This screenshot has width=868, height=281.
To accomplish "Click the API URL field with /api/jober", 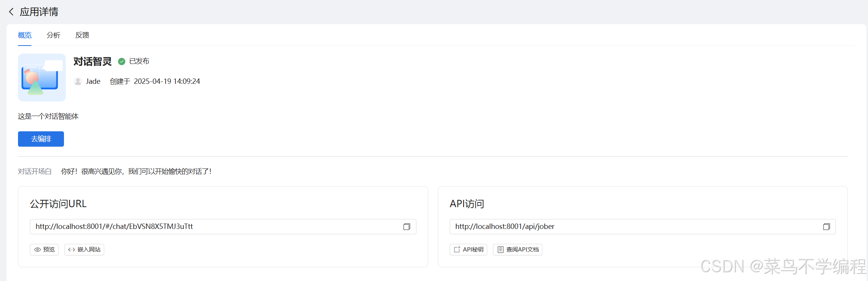I will pos(643,227).
